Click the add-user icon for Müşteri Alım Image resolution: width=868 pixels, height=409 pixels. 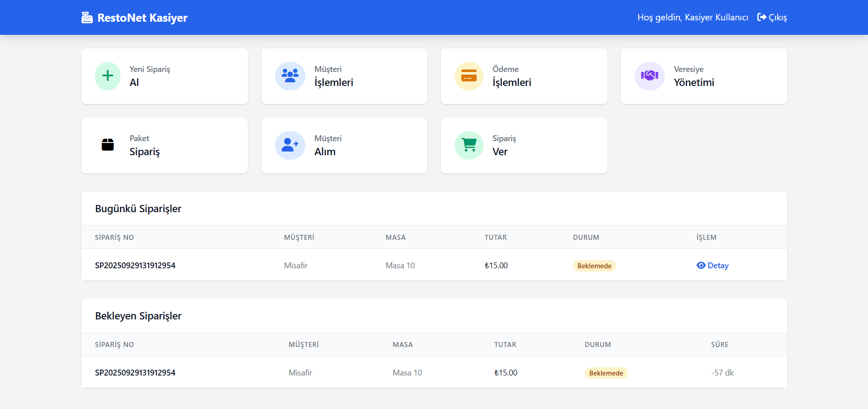point(290,145)
